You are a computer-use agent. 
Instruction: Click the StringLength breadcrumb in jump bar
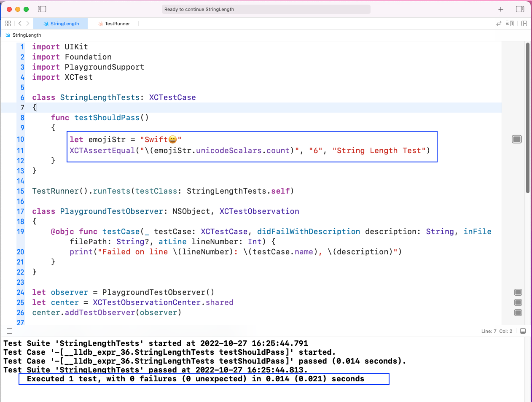[23, 35]
